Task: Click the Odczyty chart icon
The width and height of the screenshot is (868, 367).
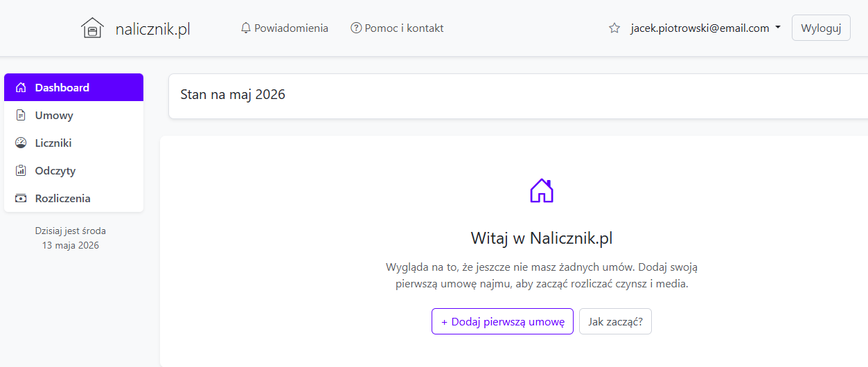Action: click(x=21, y=171)
